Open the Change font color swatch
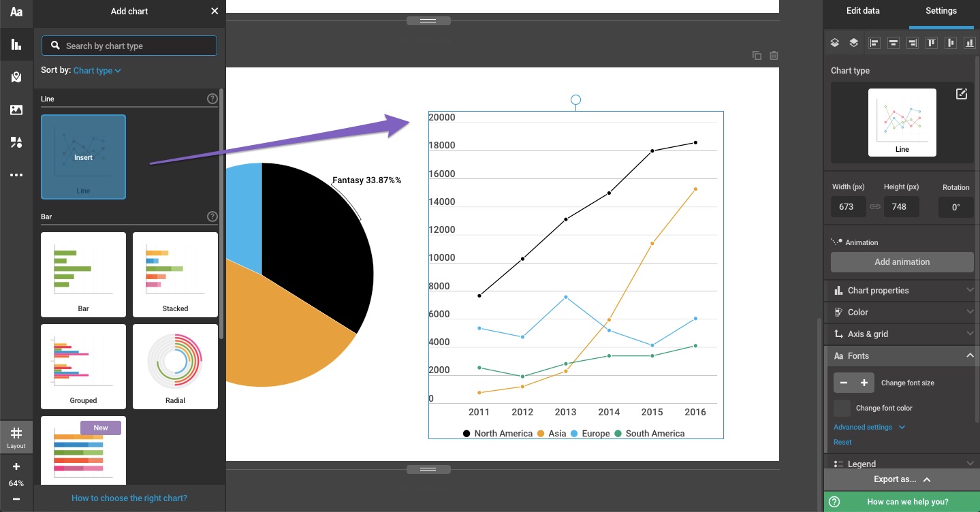The height and width of the screenshot is (512, 980). coord(842,408)
